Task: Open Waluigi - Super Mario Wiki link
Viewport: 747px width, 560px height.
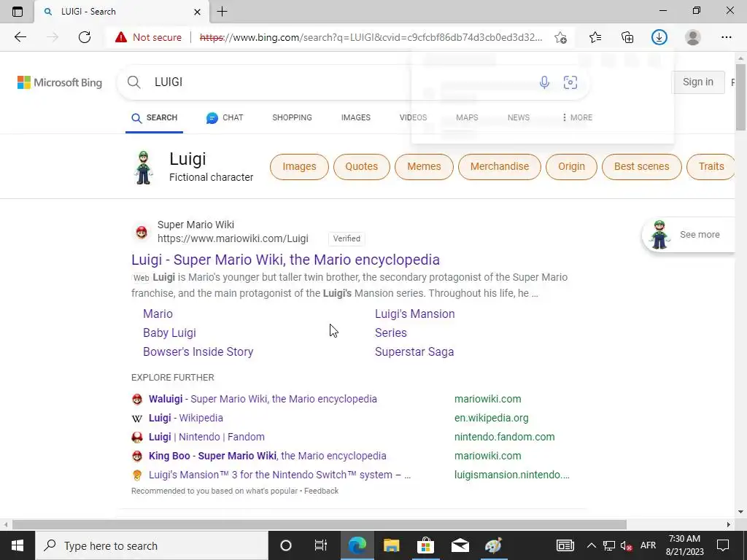Action: pyautogui.click(x=263, y=399)
